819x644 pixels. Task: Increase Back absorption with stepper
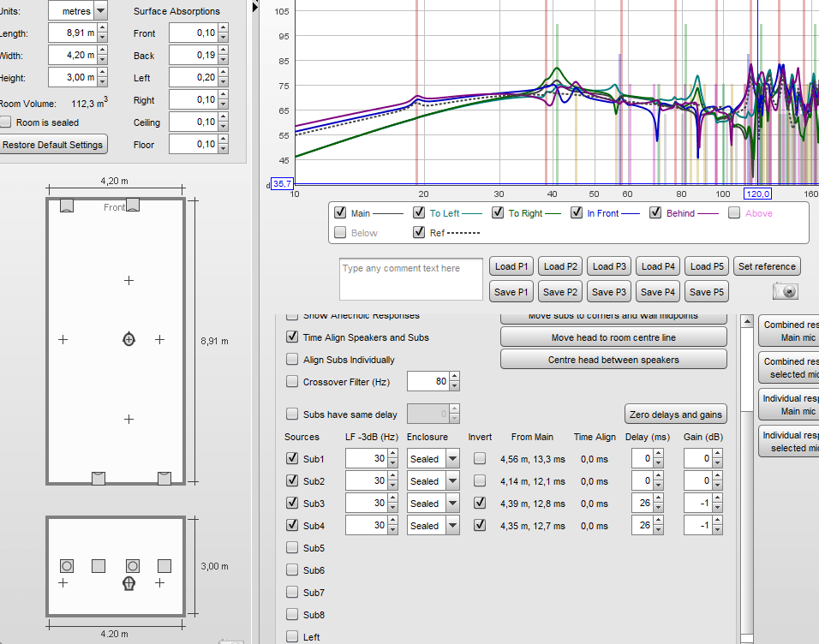pos(224,51)
